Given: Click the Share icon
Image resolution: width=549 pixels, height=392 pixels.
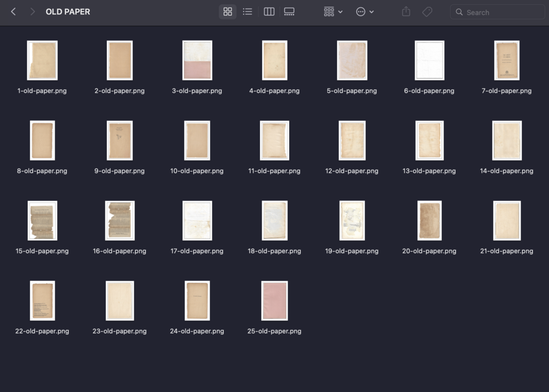Looking at the screenshot, I should point(406,12).
